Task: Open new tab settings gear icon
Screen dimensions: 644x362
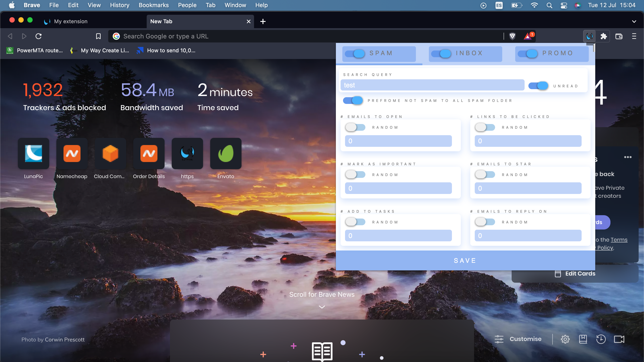Action: tap(565, 339)
